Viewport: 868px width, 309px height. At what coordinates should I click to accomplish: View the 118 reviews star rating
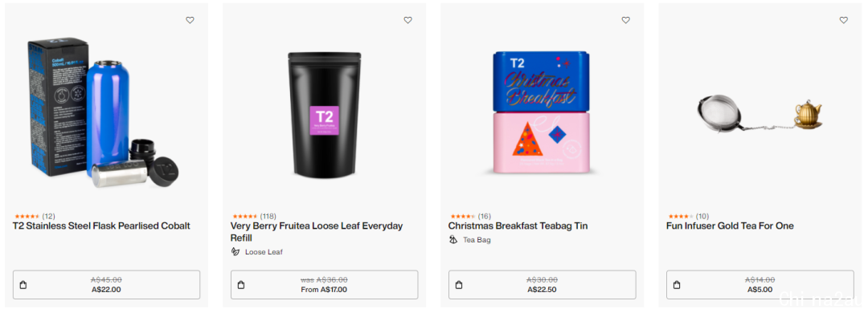[x=253, y=216]
